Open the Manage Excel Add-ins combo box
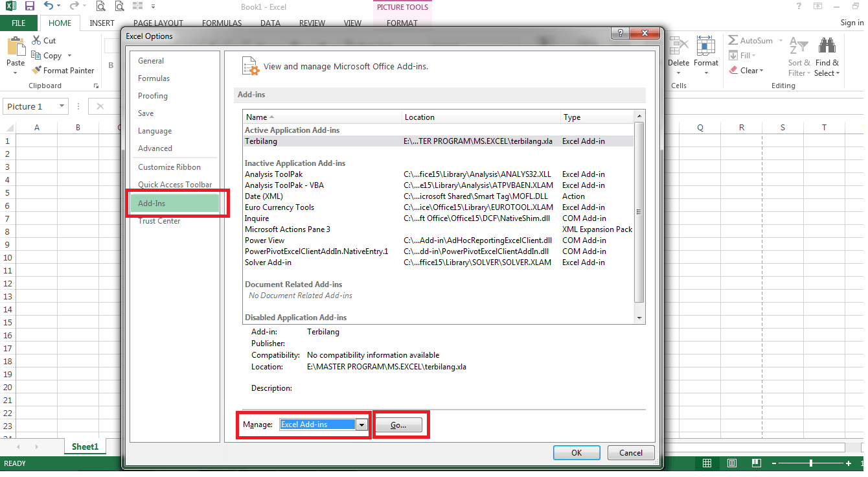The image size is (868, 477). click(324, 425)
